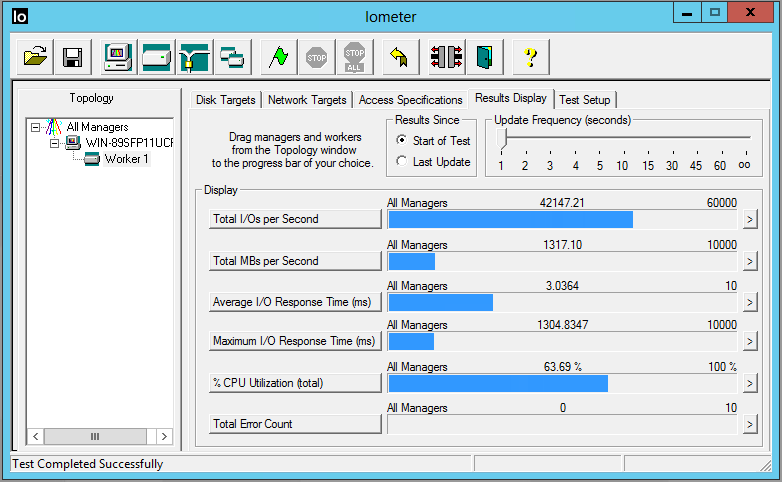The width and height of the screenshot is (782, 482).
Task: Select Worker 1 in topology tree
Action: point(126,159)
